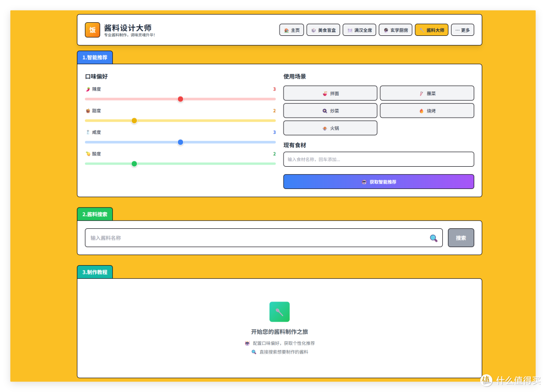Viewport: 546px width, 392px height.
Task: Open the 主页 navigation tab
Action: (292, 30)
